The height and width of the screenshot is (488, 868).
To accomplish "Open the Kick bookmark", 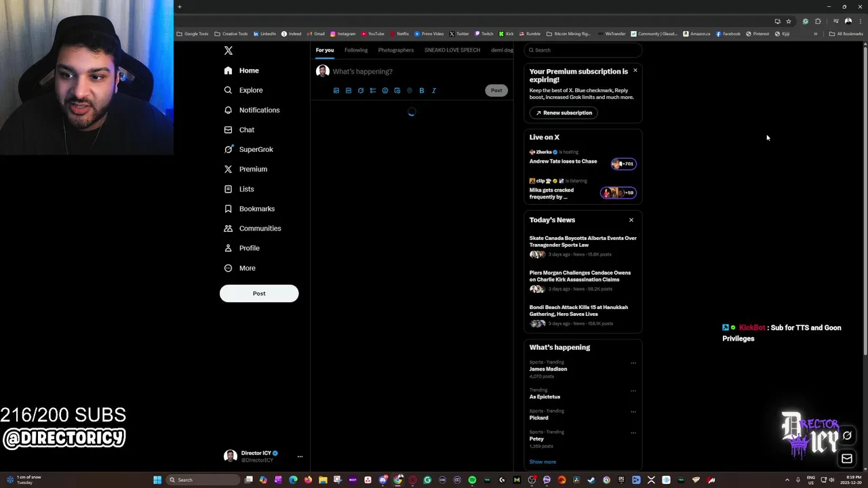I will tap(507, 34).
